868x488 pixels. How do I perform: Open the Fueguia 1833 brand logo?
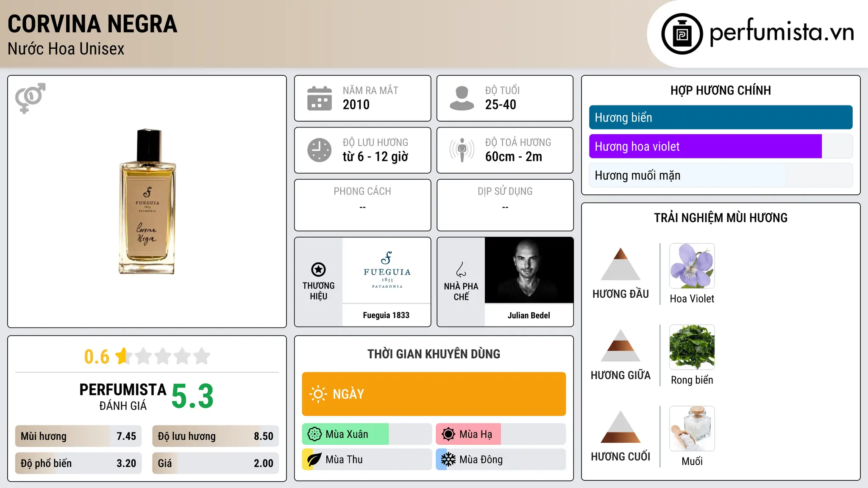387,270
